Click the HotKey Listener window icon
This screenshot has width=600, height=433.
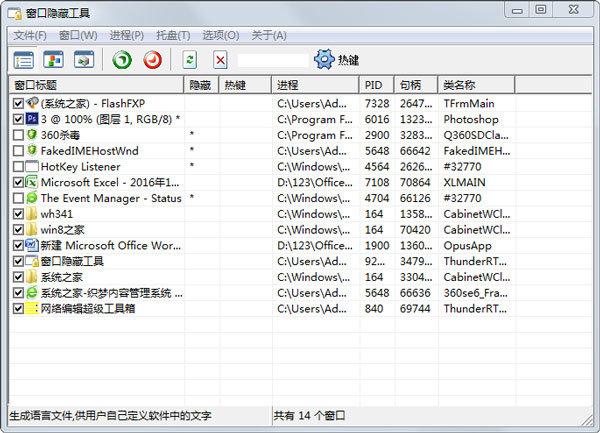tap(32, 166)
